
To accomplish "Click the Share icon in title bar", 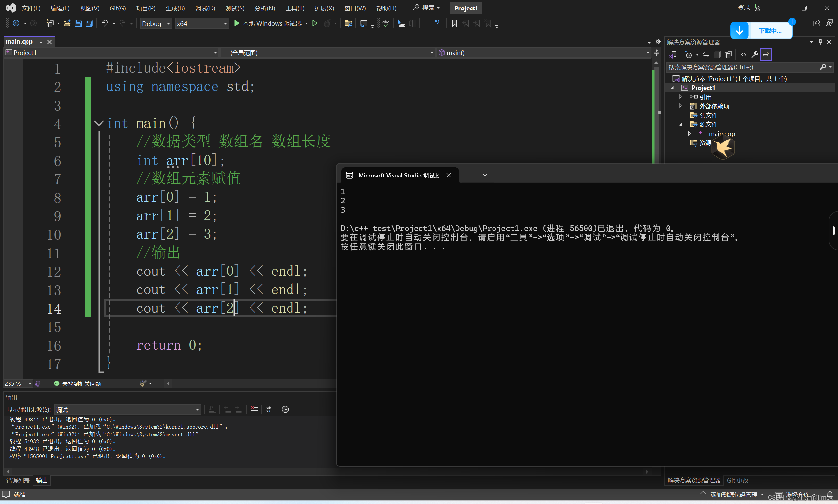I will pyautogui.click(x=817, y=23).
